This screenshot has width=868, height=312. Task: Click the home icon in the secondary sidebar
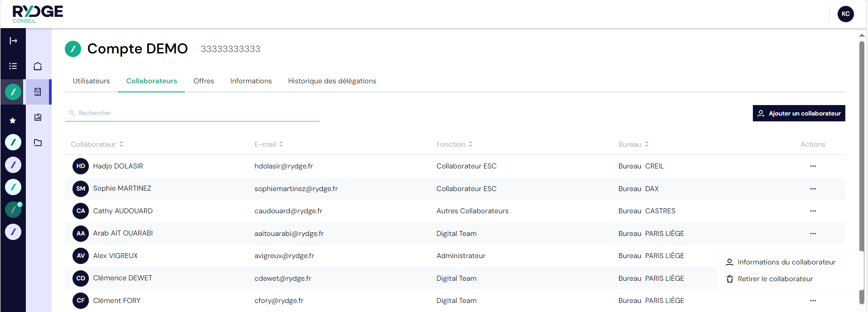click(38, 67)
